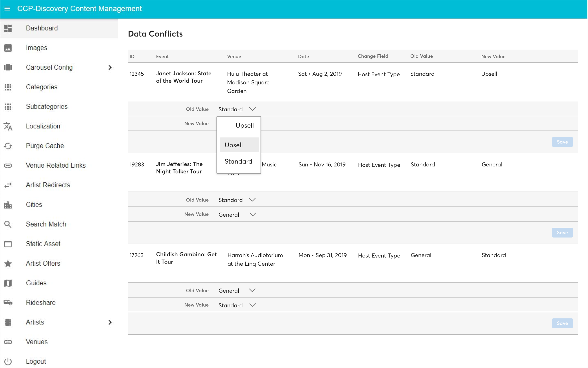Click date Mon • Sep 31, 2019
The height and width of the screenshot is (368, 588).
click(x=322, y=255)
